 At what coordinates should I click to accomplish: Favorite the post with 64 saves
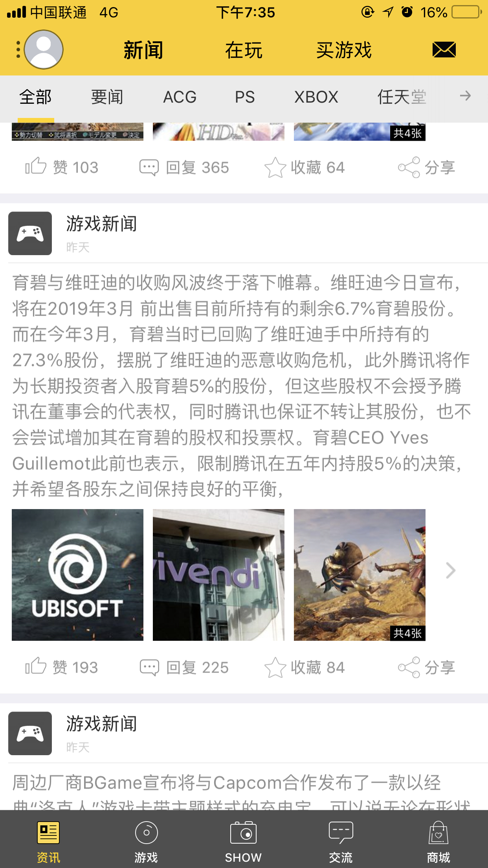tap(305, 167)
